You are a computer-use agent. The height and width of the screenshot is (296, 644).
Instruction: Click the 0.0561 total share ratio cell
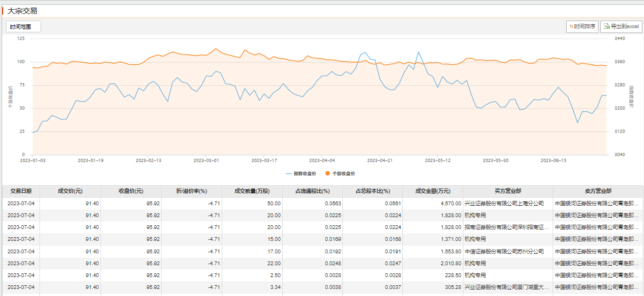pos(373,203)
